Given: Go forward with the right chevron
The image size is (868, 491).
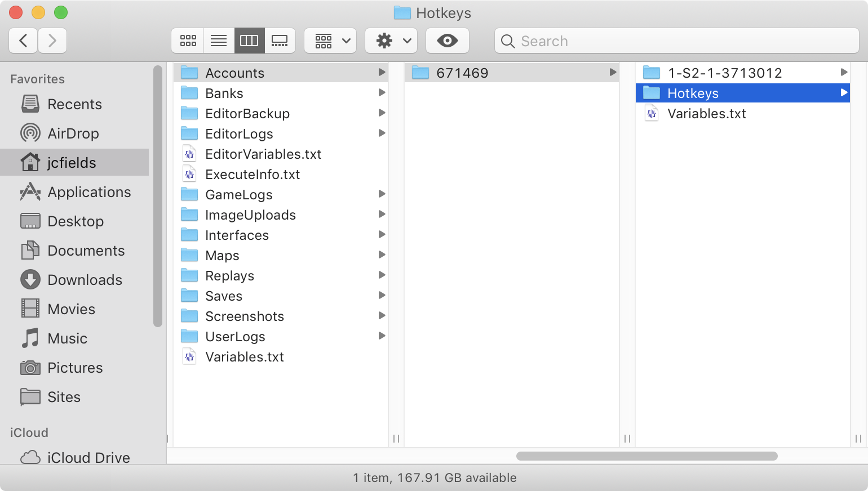Looking at the screenshot, I should coord(52,41).
